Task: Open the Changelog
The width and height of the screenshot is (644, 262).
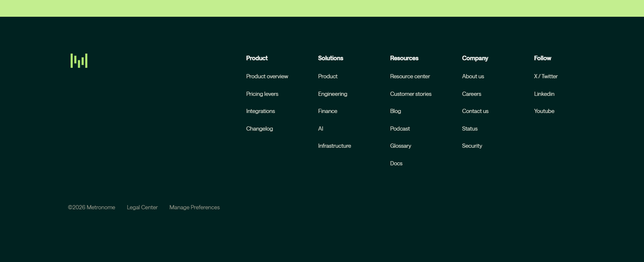Action: 260,128
